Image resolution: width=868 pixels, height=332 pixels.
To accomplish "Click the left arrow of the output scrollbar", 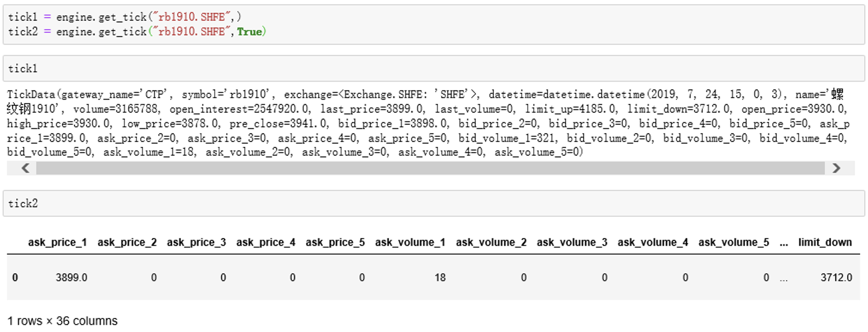I will (x=25, y=168).
